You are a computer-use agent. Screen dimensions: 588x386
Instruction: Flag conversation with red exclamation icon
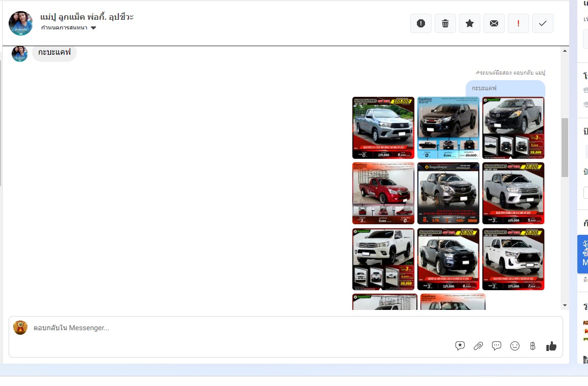click(518, 23)
